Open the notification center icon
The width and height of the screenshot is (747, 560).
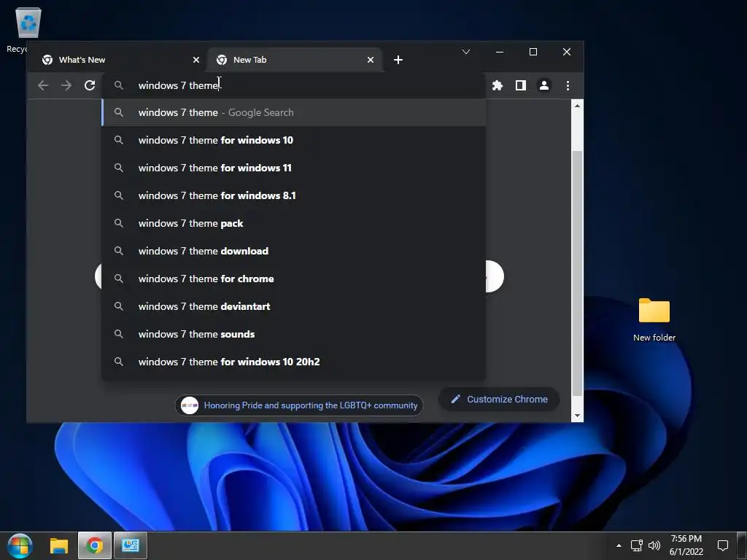coord(723,545)
